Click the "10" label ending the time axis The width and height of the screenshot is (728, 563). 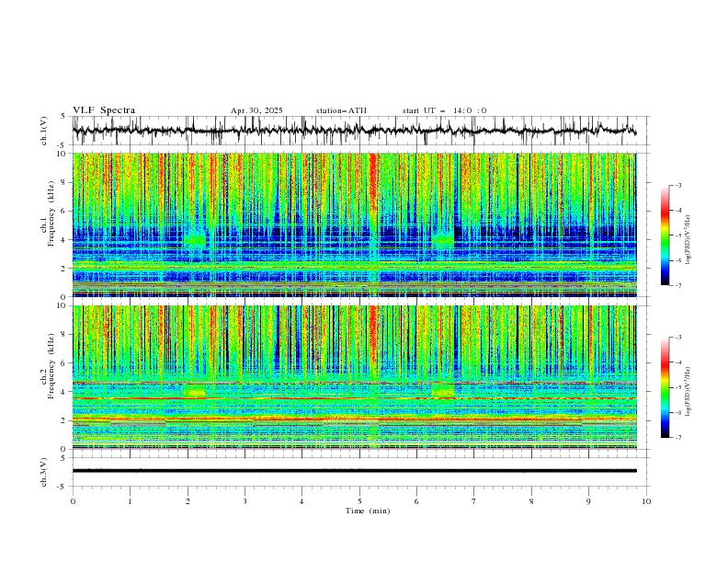(646, 501)
